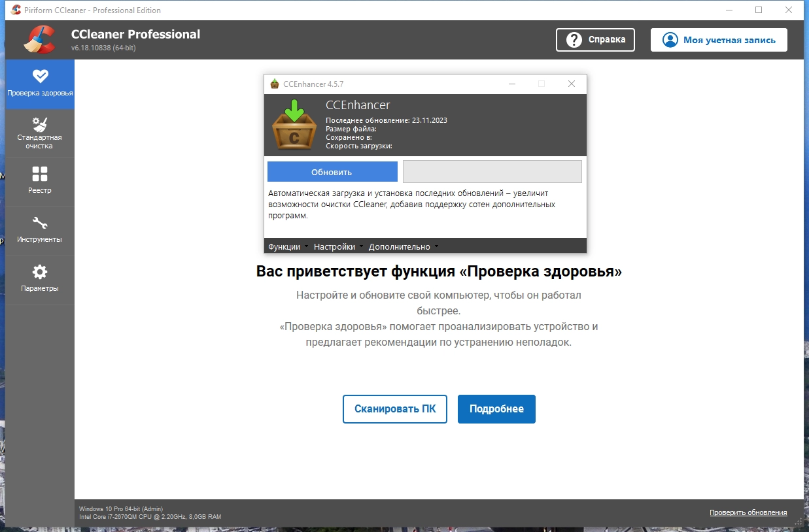This screenshot has height=532, width=809.
Task: Click the CCEnhancer crate icon
Action: (294, 124)
